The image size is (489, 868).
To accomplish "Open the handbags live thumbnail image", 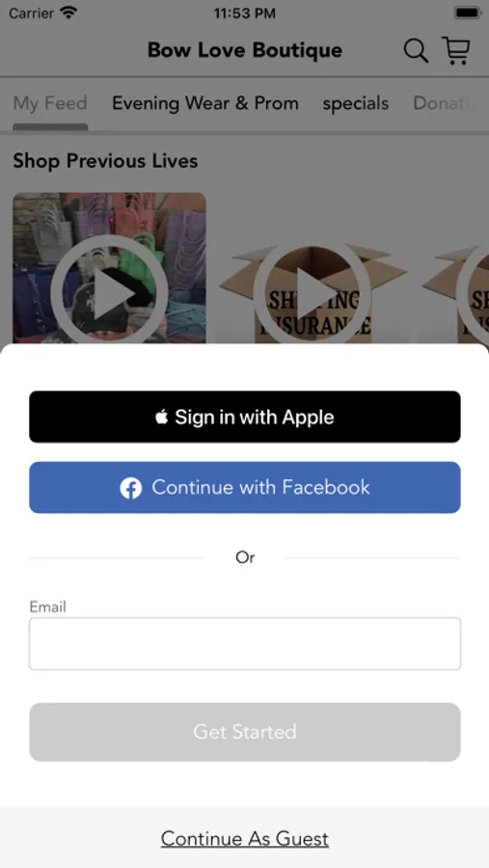I will (109, 268).
